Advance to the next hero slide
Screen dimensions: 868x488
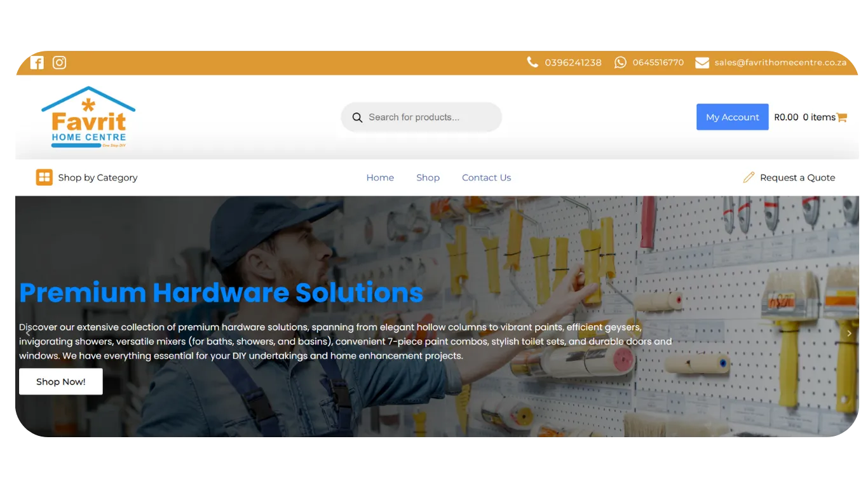click(x=849, y=333)
